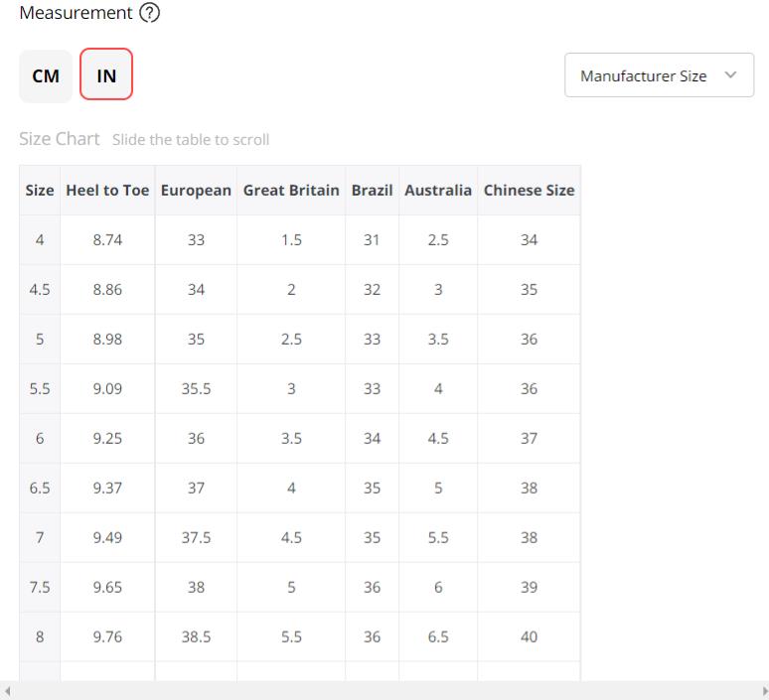The height and width of the screenshot is (700, 769).
Task: Click the Size column header
Action: (40, 191)
